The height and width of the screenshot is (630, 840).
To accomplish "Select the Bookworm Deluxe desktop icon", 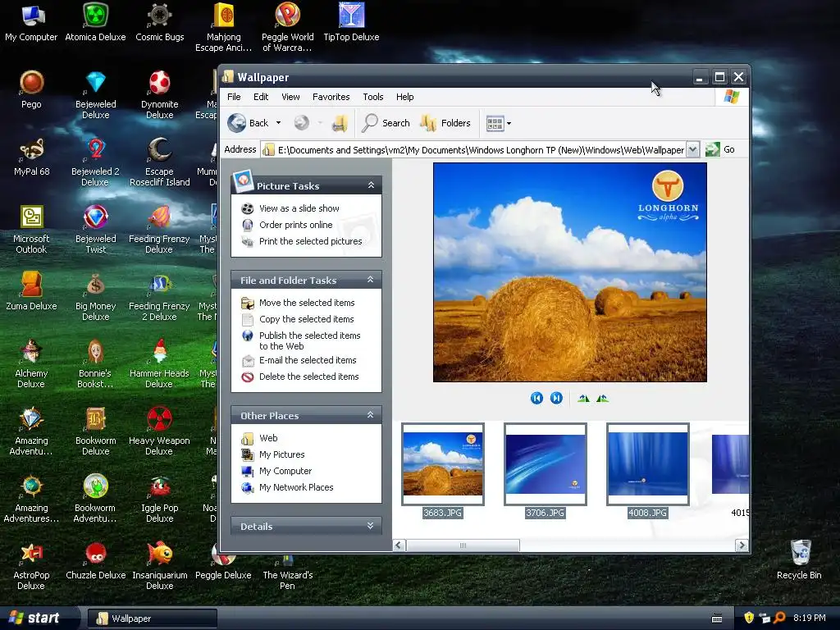I will coord(95,431).
